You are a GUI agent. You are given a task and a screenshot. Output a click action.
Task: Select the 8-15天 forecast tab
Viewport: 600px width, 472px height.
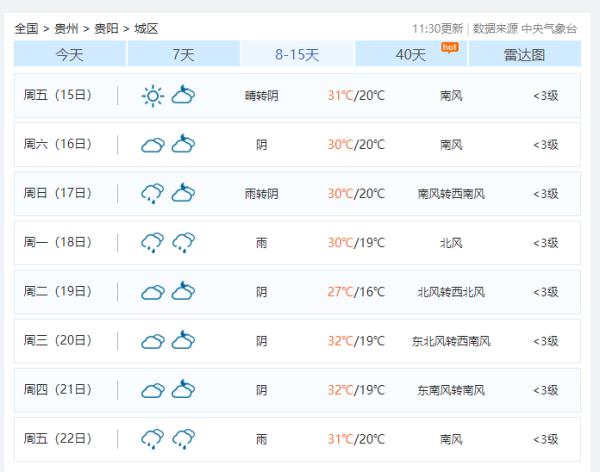point(297,54)
